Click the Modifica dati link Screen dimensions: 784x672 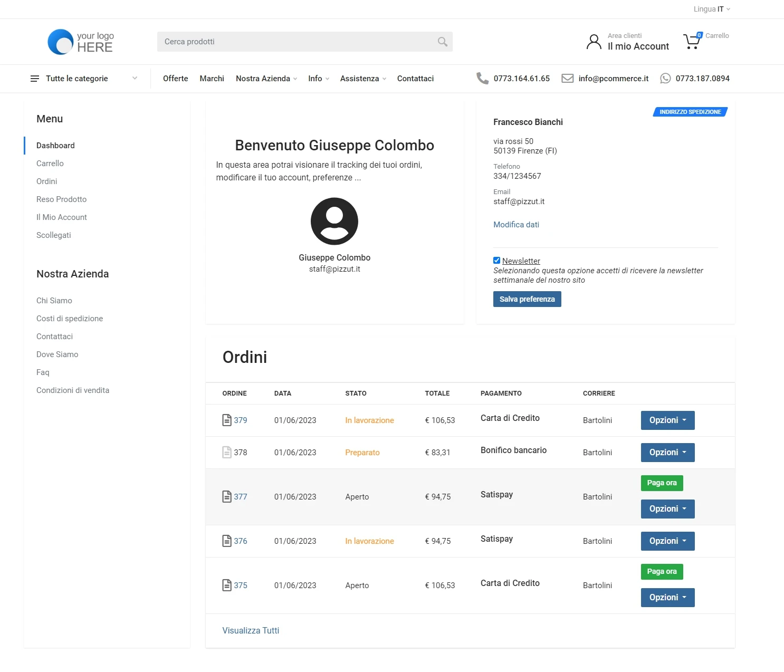pos(516,225)
